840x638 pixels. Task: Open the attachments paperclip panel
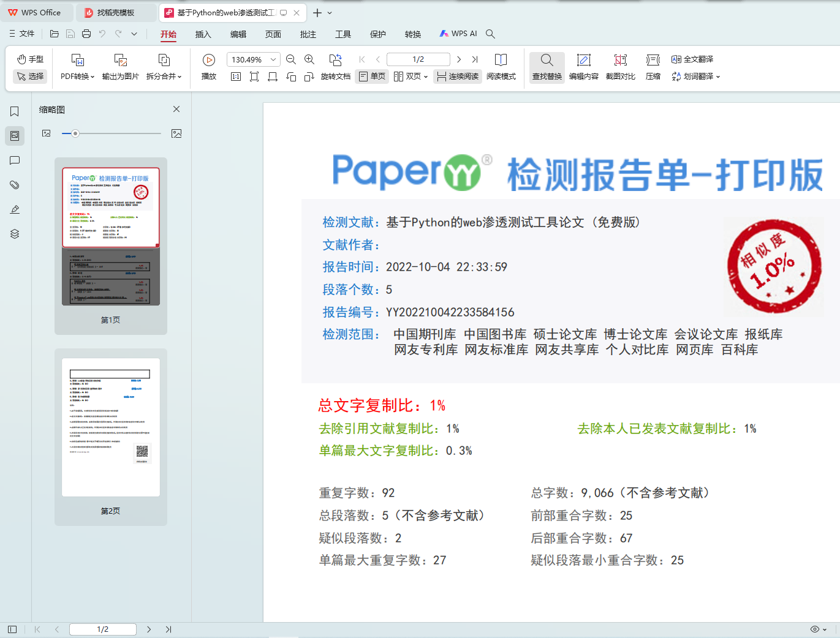[15, 185]
